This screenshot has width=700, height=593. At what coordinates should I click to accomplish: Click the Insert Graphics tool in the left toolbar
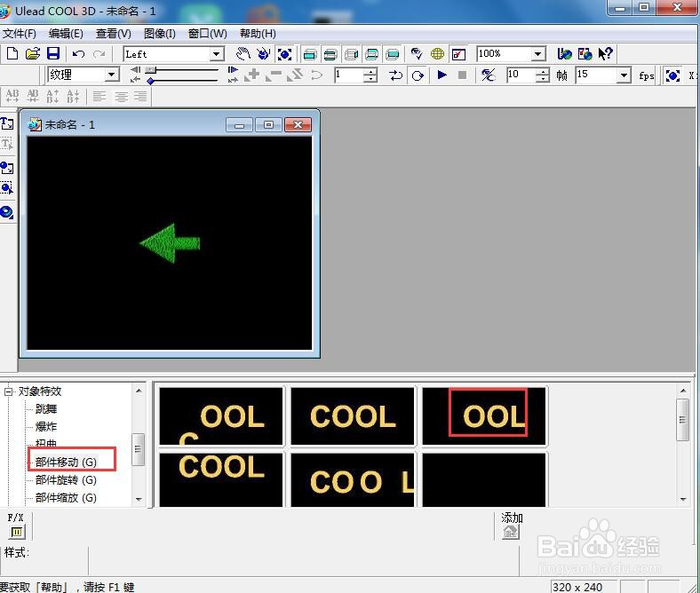(7, 168)
